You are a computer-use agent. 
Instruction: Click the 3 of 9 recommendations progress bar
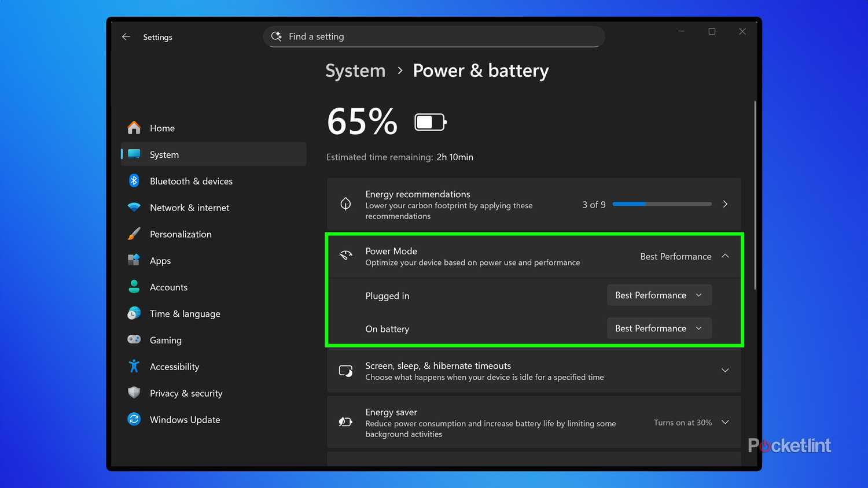[x=661, y=204]
